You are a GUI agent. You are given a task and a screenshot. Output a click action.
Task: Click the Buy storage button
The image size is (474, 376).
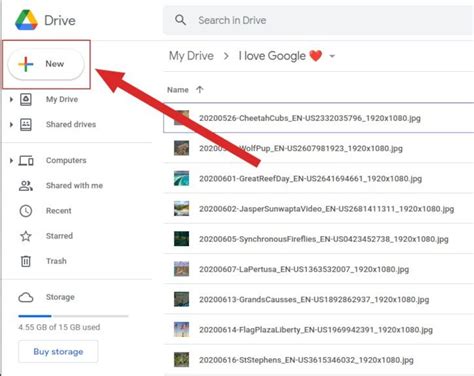(58, 352)
